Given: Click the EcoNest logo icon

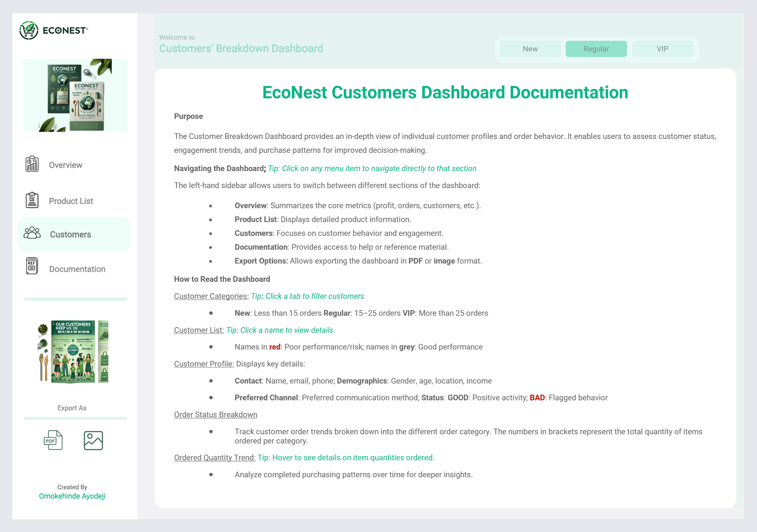Looking at the screenshot, I should [x=29, y=30].
